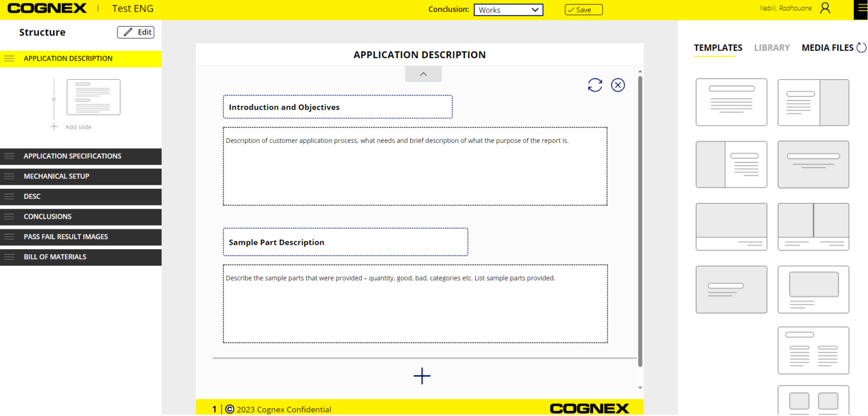Click the APPLICATION DESCRIPTION slide title

420,55
